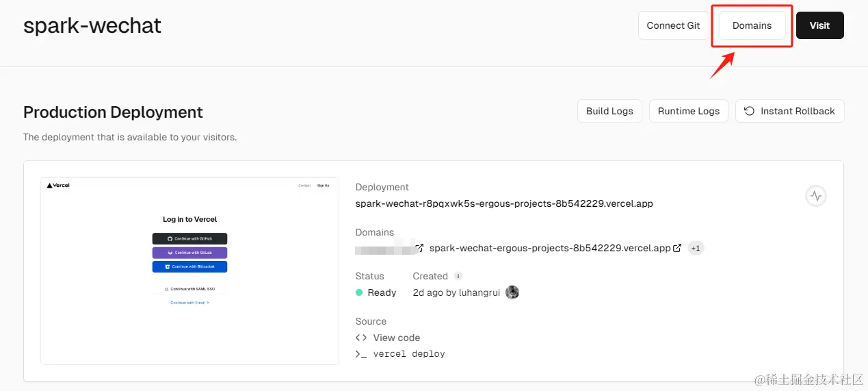Click the Status field label
The width and height of the screenshot is (868, 391).
(370, 276)
